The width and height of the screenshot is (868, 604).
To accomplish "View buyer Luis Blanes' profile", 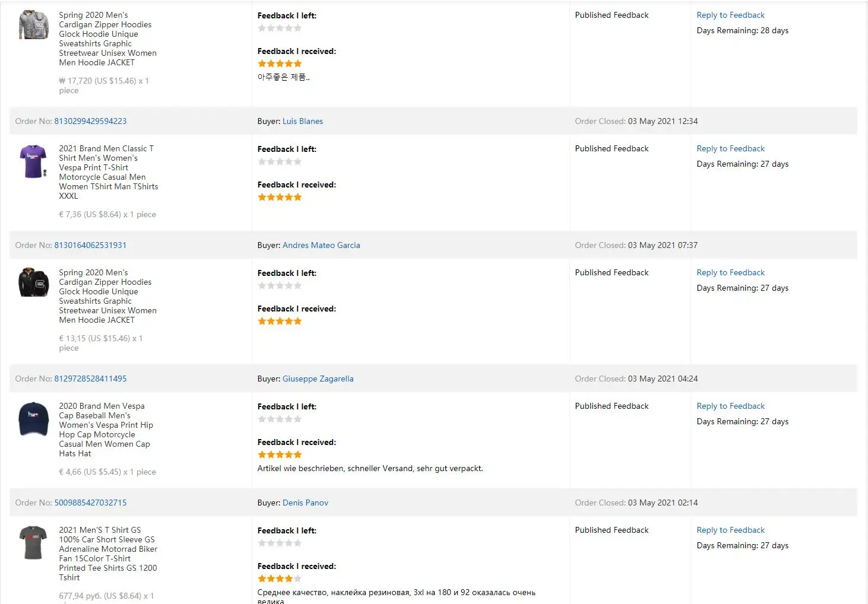I will 303,121.
